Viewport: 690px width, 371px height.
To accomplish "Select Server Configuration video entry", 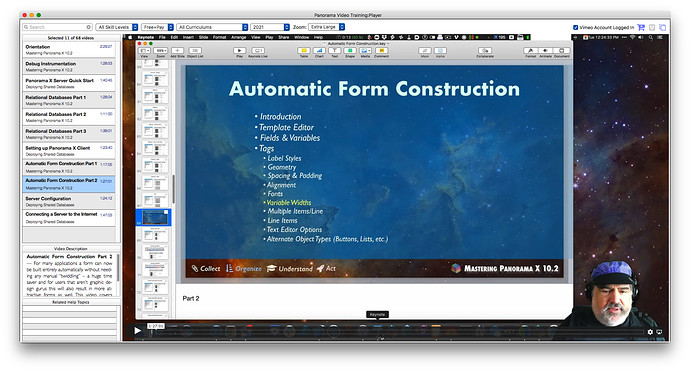I will tap(69, 201).
